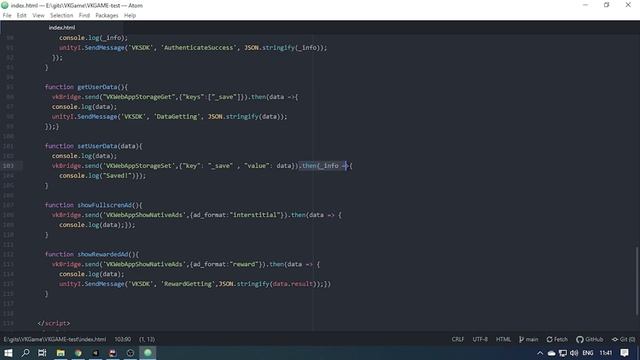Click the volume speaker tray icon
Image resolution: width=640 pixels, height=360 pixels.
(574, 353)
